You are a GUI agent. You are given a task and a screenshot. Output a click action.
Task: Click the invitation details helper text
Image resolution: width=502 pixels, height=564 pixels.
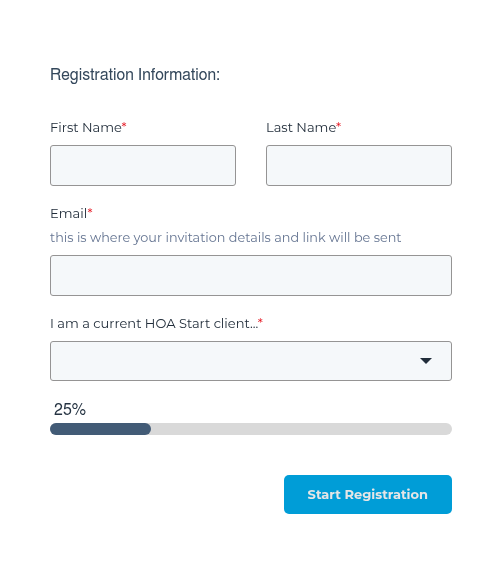(x=225, y=238)
